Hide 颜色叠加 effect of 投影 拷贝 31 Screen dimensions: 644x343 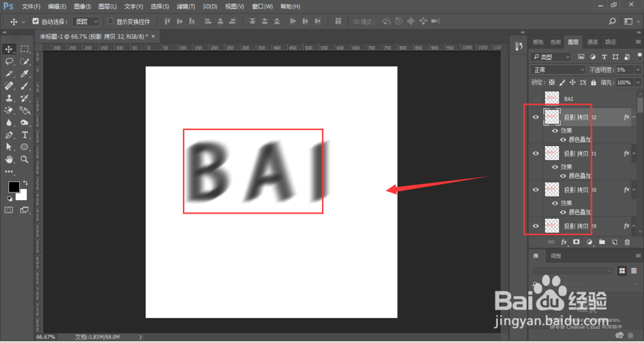coord(563,176)
